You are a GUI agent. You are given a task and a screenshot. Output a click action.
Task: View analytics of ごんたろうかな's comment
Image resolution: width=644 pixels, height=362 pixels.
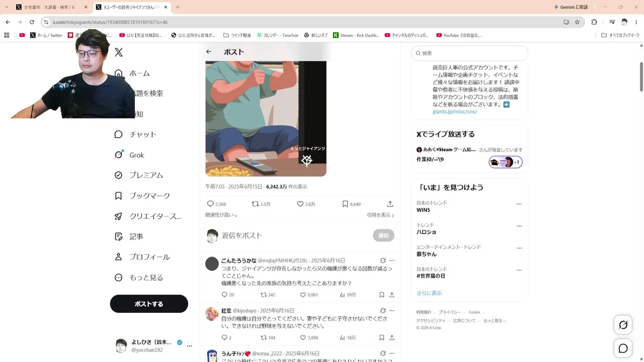[348, 295]
